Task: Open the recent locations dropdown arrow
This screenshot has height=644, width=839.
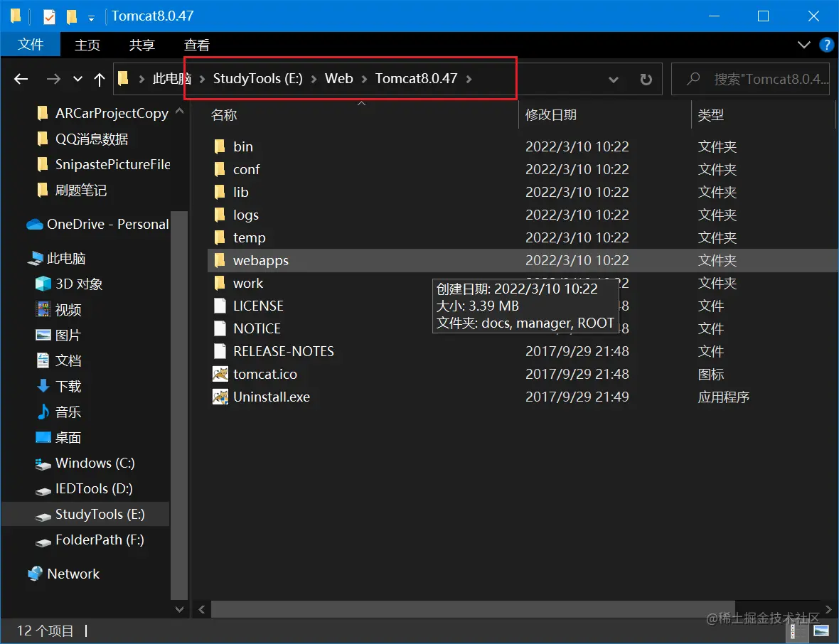Action: pos(78,79)
